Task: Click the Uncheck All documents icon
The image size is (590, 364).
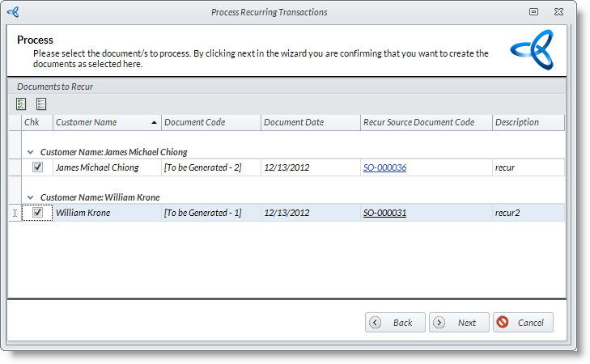Action: click(x=41, y=104)
